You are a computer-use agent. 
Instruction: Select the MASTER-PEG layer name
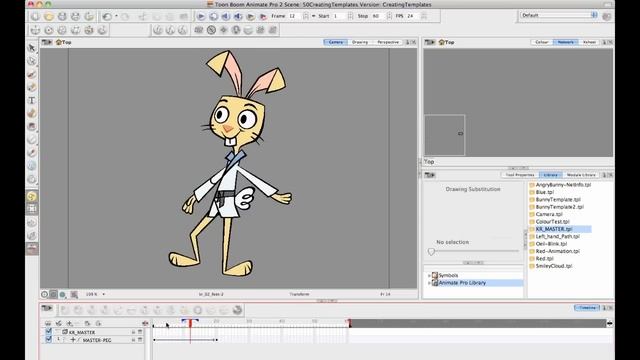tap(97, 340)
